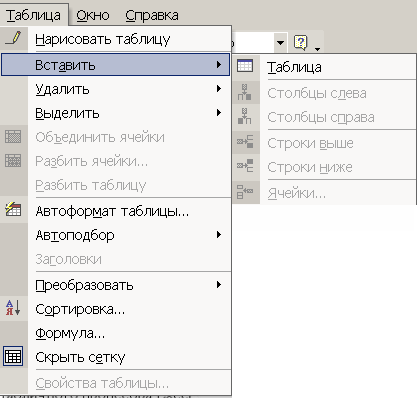The image size is (417, 398).
Task: Click the Столбцы слева column icon
Action: [245, 92]
